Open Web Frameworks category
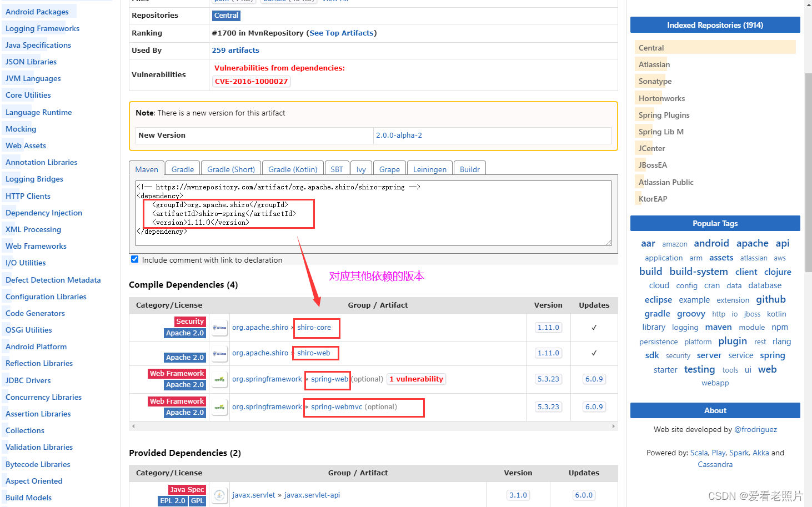Image resolution: width=812 pixels, height=507 pixels. 36,246
